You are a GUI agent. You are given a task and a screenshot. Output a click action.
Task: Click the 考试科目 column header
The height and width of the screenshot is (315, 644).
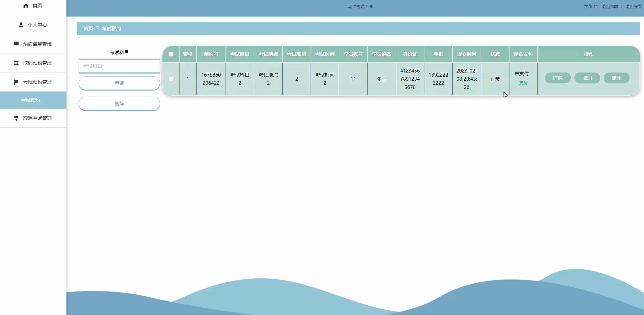[240, 54]
